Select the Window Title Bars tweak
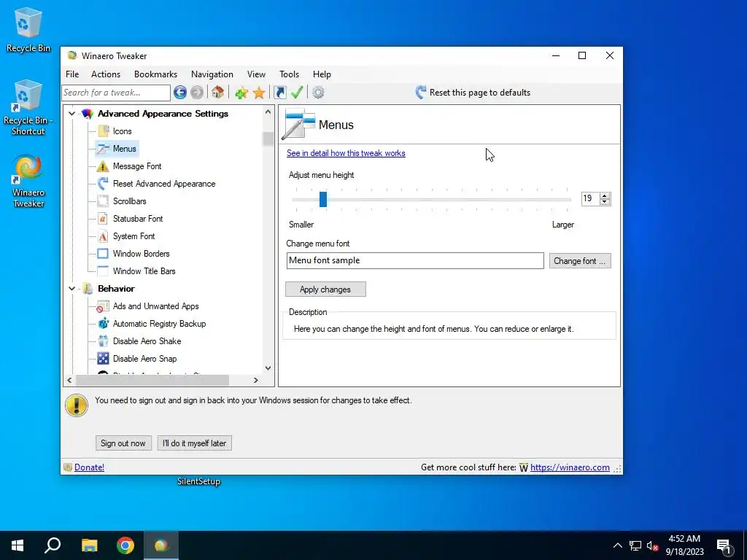The width and height of the screenshot is (747, 560). pyautogui.click(x=144, y=271)
